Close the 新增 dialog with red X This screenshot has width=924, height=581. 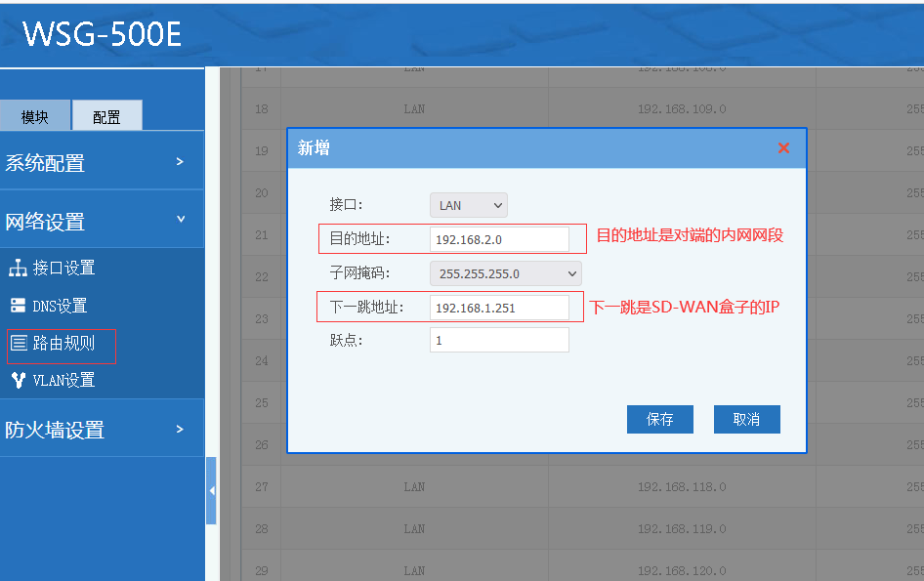point(783,148)
